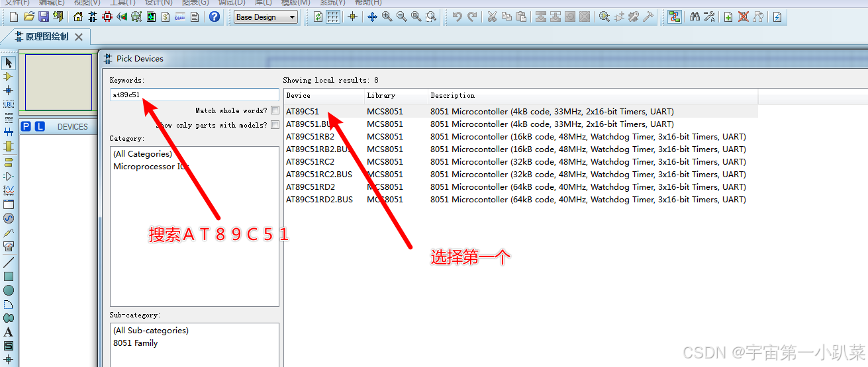Sort by the Device column header
868x367 pixels.
click(324, 96)
